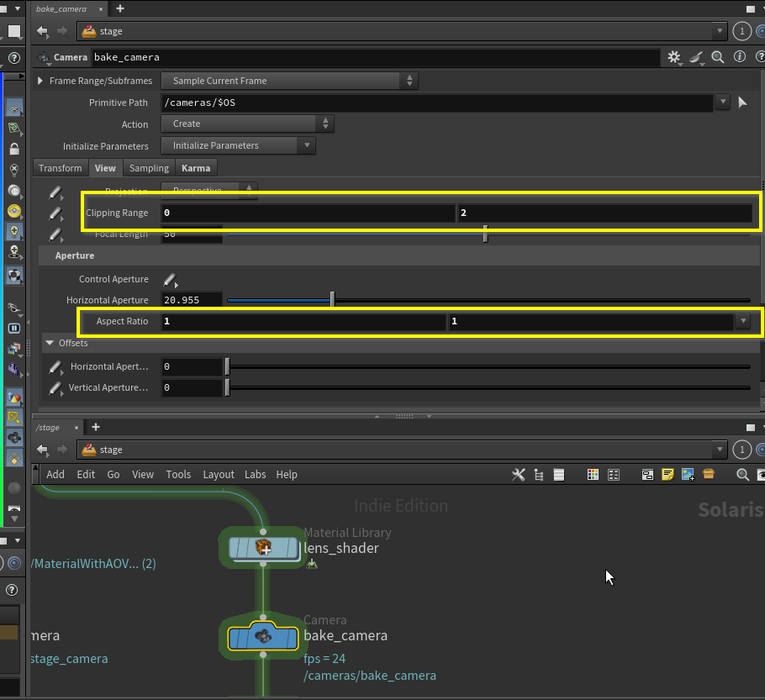The image size is (765, 700).
Task: Switch to the Sampling tab
Action: coord(149,168)
